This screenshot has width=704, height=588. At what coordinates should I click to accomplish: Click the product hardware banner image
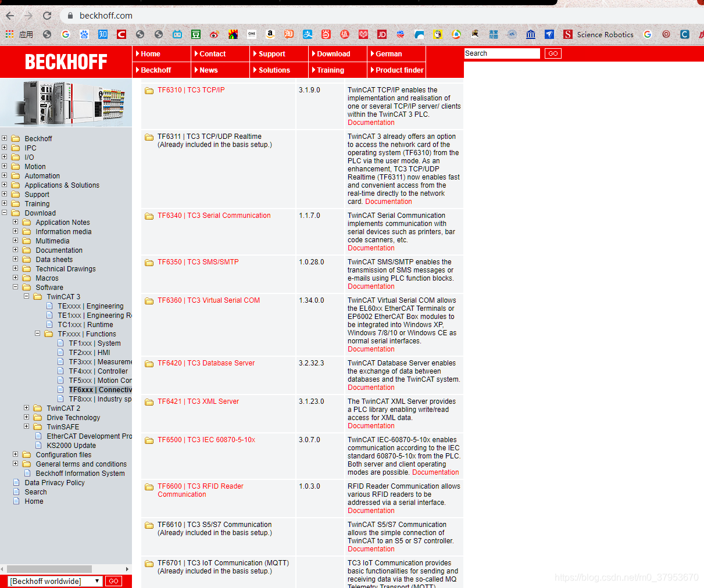tap(66, 103)
